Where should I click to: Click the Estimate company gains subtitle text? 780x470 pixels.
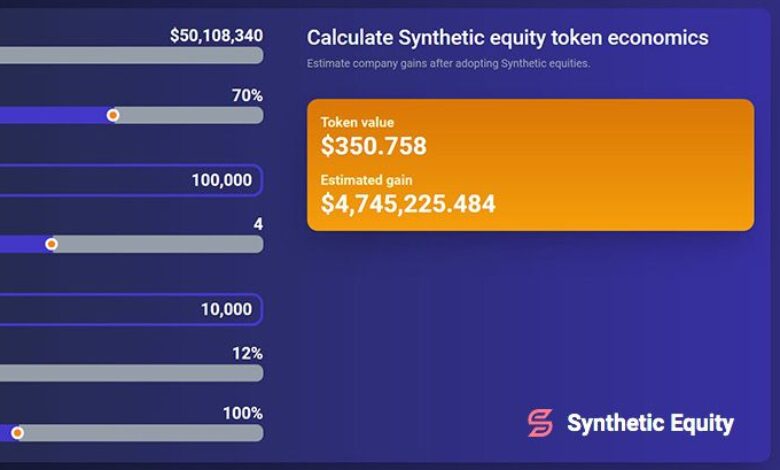coord(448,64)
